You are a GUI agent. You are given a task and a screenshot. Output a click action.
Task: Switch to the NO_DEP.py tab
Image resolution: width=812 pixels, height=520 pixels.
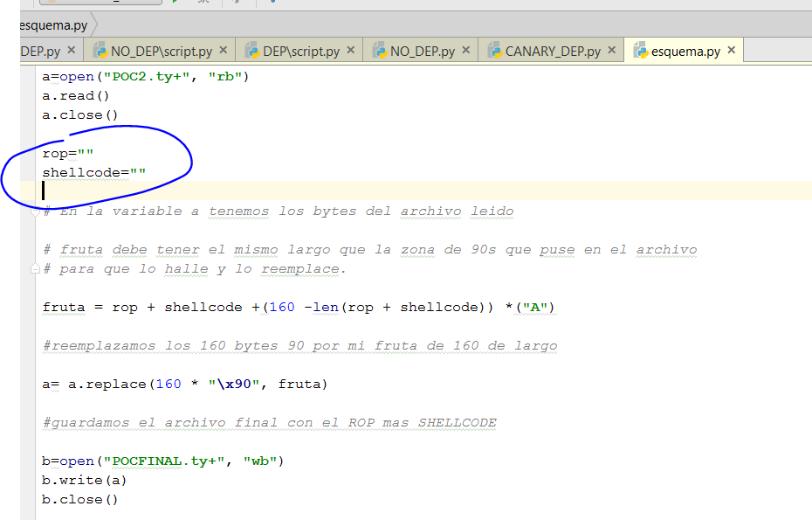click(422, 51)
